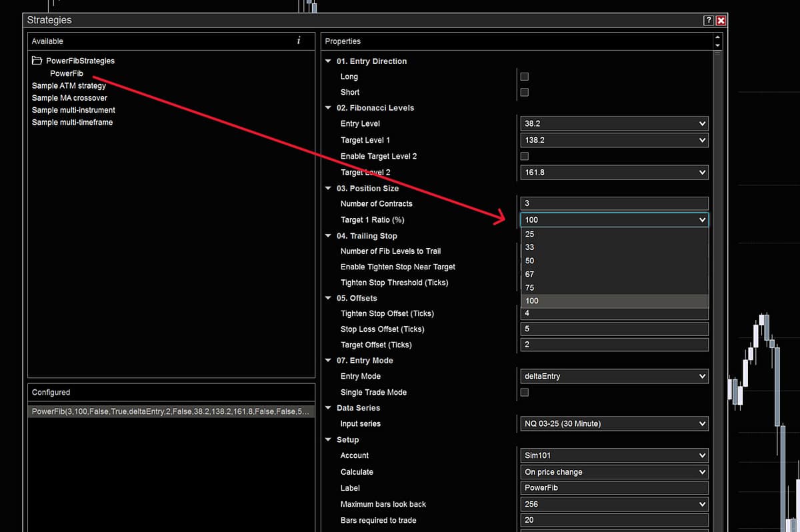Select the configured PowerFib strategy entry
This screenshot has height=532, width=800.
pyautogui.click(x=170, y=412)
